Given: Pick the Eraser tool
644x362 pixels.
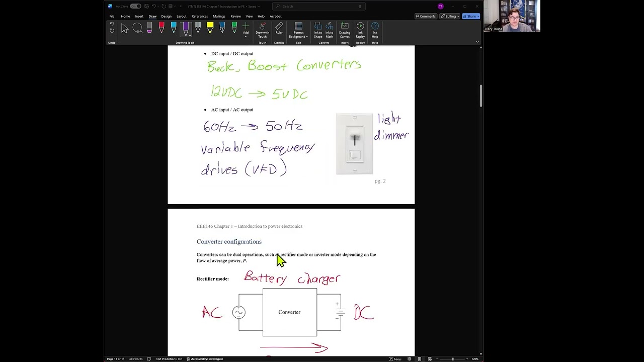Looking at the screenshot, I should (149, 29).
